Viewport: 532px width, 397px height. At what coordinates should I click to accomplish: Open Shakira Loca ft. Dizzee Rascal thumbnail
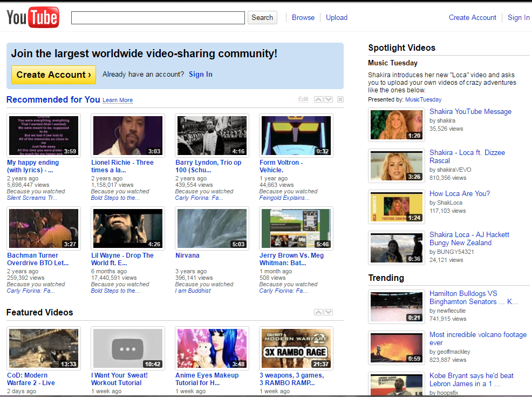[x=397, y=166]
